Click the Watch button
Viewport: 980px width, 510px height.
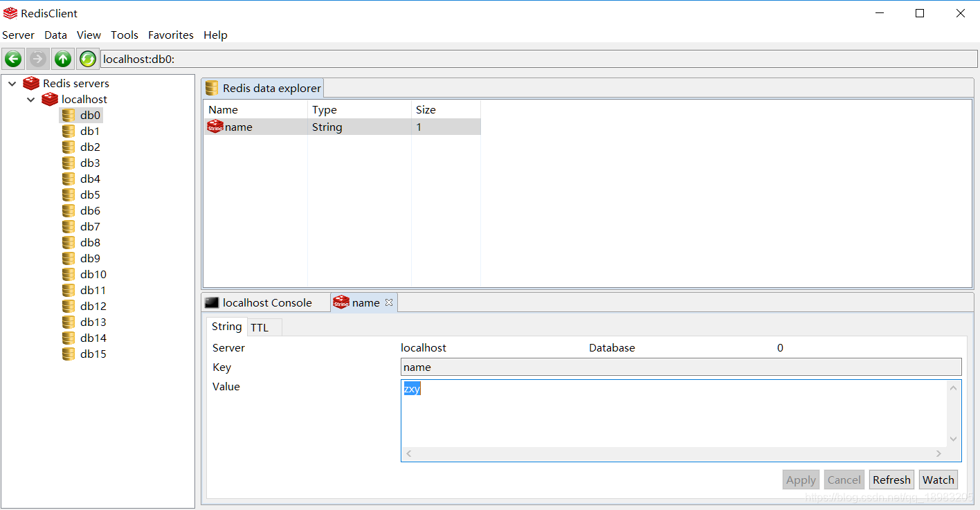938,480
